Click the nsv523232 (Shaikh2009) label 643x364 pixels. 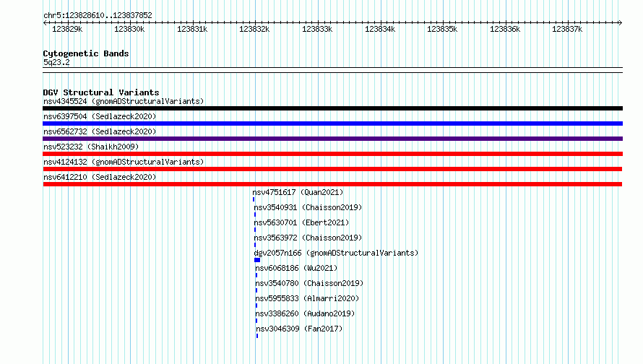pos(91,147)
